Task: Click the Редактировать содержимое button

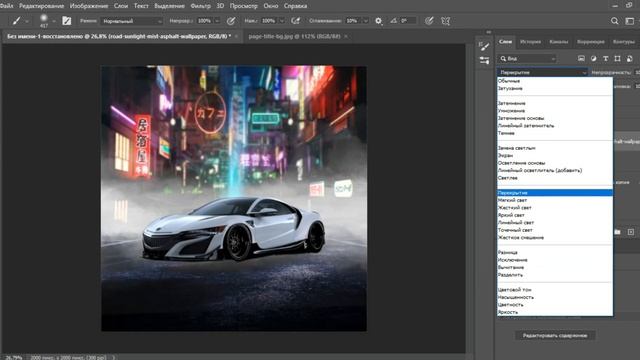Action: coord(555,336)
